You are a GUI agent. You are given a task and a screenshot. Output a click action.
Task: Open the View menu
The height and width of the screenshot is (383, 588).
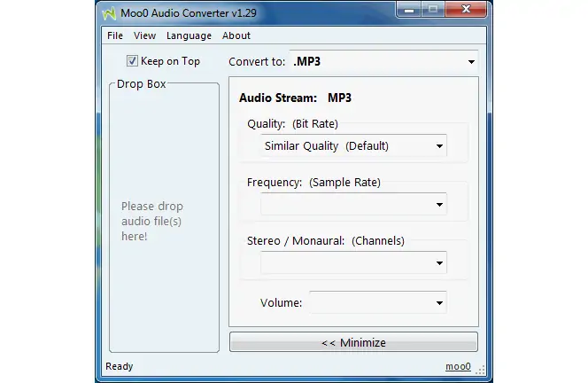click(144, 35)
